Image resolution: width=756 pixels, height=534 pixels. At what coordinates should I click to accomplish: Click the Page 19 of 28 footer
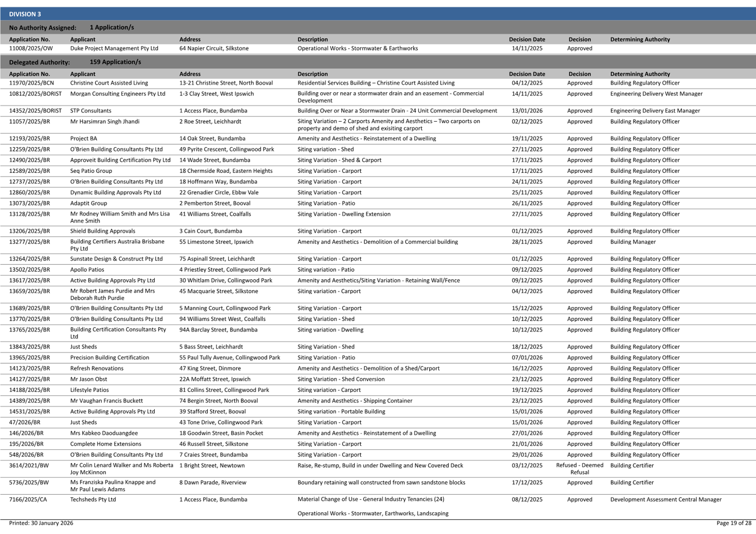pyautogui.click(x=733, y=523)
